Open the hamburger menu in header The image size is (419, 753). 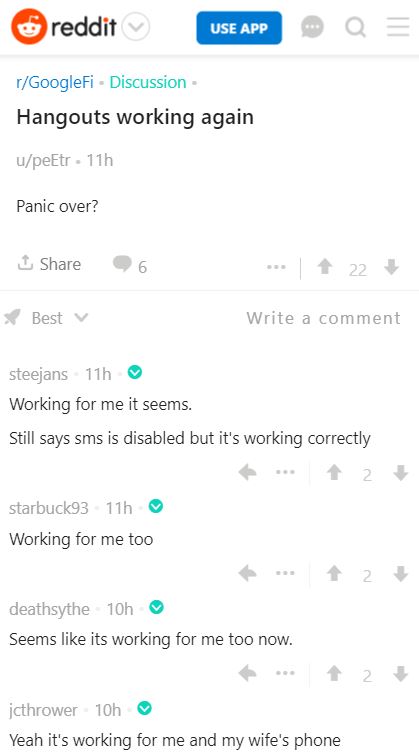pyautogui.click(x=398, y=27)
